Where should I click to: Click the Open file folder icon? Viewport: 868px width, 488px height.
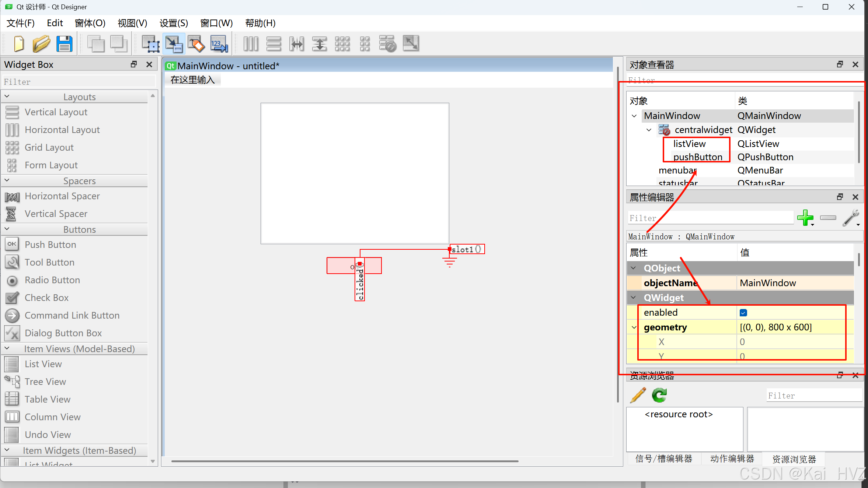click(41, 44)
